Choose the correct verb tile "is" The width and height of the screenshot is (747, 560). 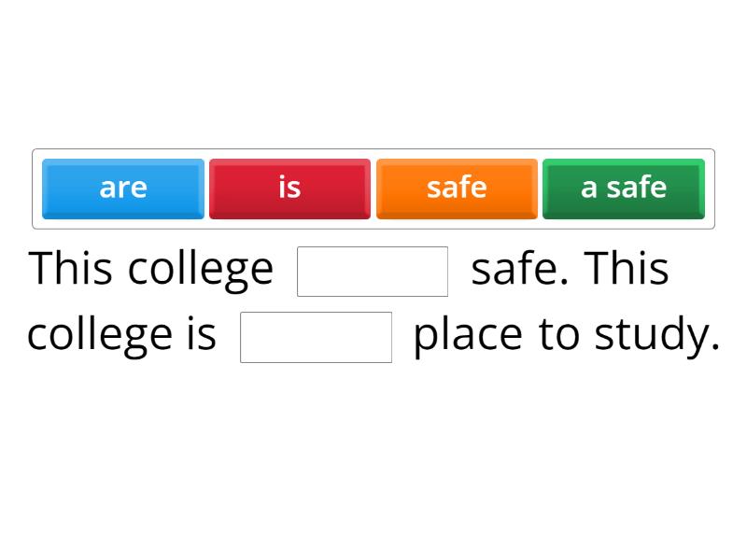(289, 188)
